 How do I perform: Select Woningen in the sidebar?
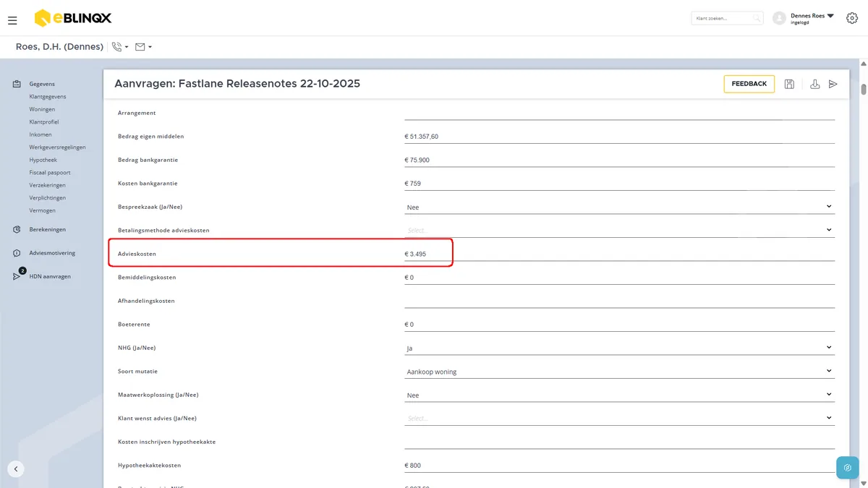[x=42, y=109]
